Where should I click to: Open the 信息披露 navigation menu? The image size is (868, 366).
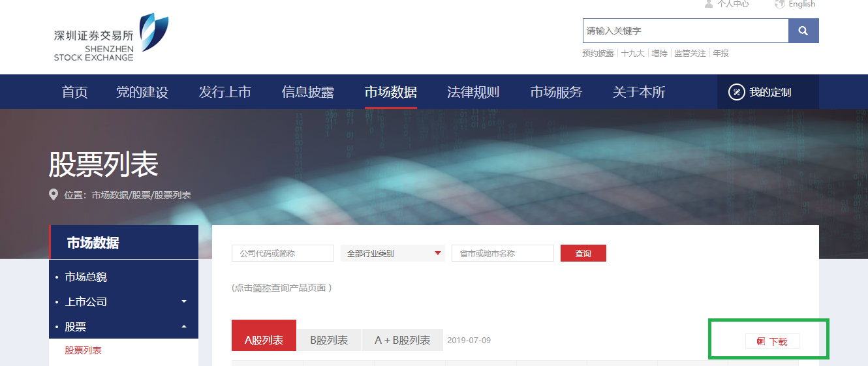308,92
